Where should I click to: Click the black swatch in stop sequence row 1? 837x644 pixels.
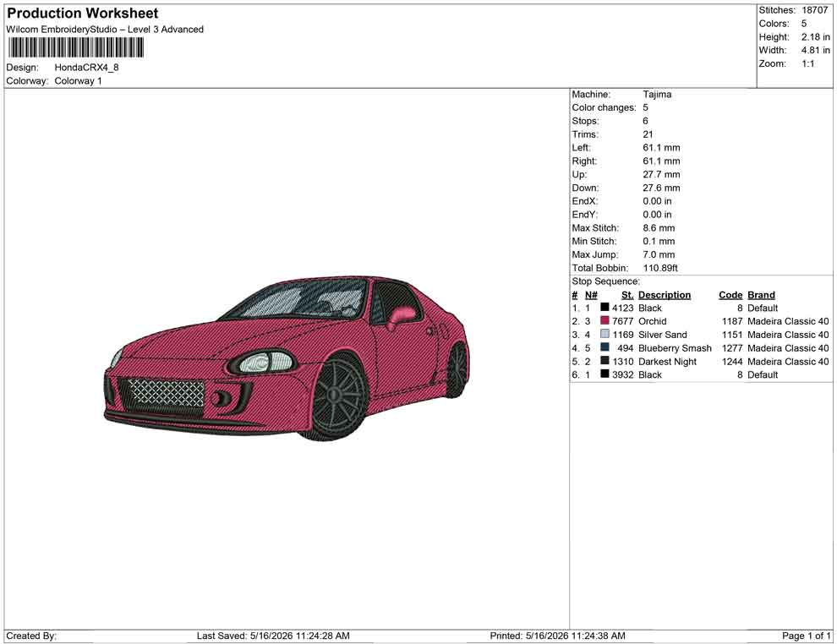click(604, 308)
